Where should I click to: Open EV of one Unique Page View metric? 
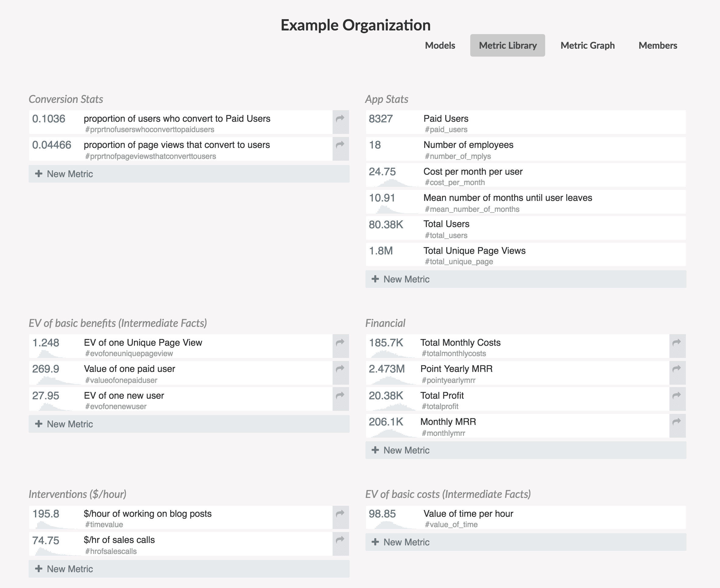[181, 346]
